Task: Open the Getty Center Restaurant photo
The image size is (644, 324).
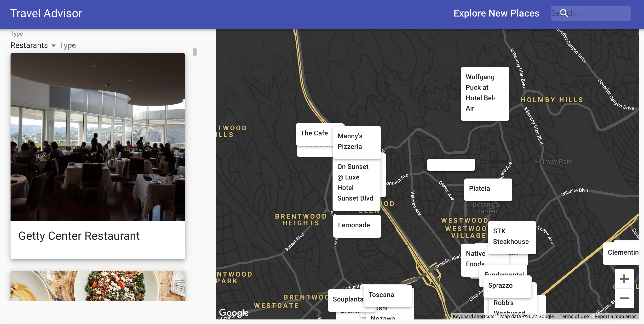Action: click(98, 137)
